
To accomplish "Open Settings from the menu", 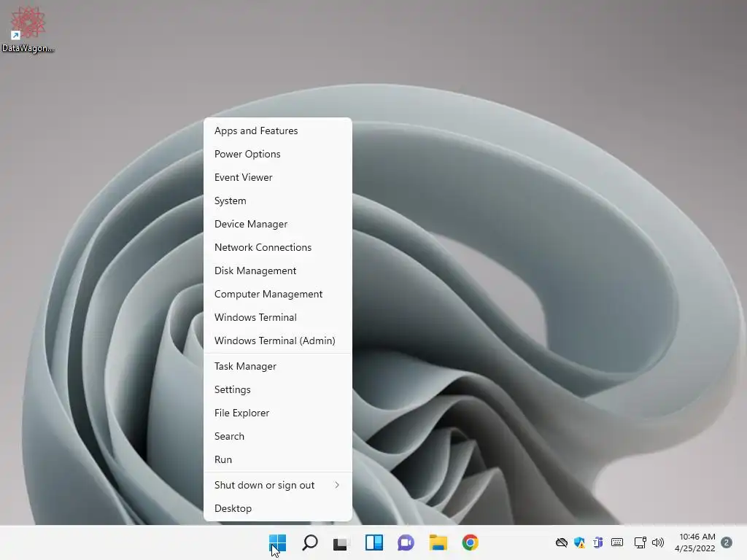I will coord(278,389).
